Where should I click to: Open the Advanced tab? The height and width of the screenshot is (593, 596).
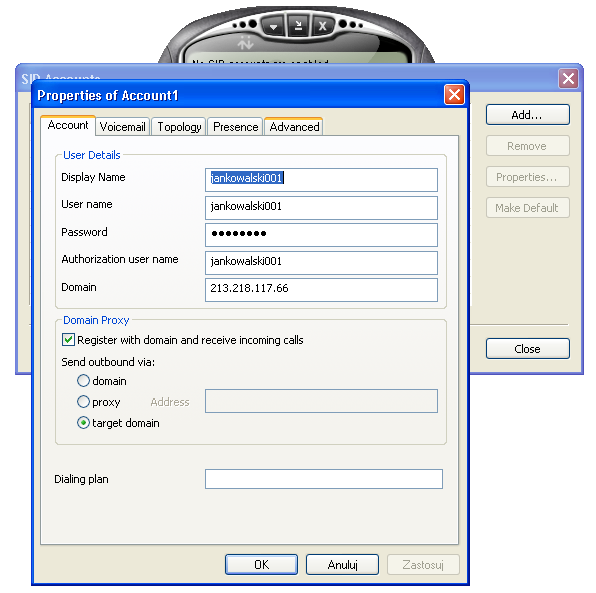[294, 127]
